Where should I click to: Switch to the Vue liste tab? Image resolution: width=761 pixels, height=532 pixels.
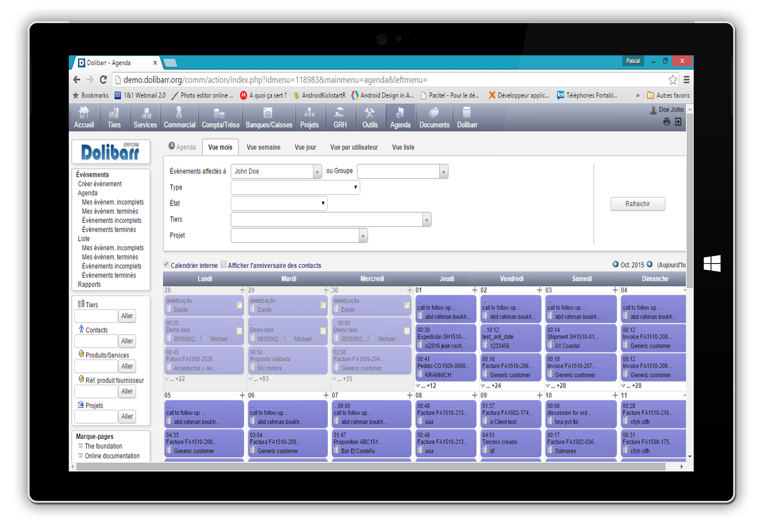click(403, 148)
